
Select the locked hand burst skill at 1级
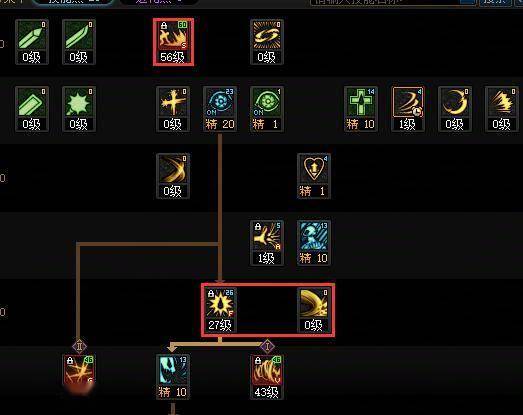pos(267,243)
